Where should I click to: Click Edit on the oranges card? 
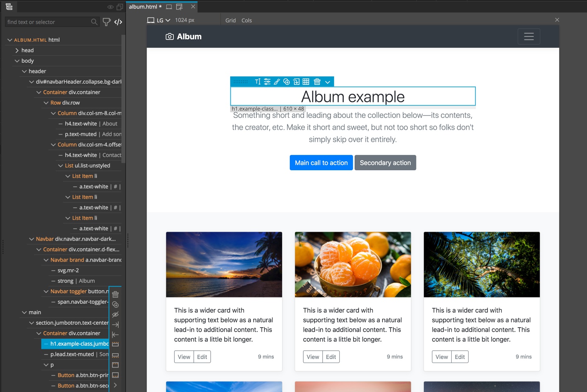point(331,357)
